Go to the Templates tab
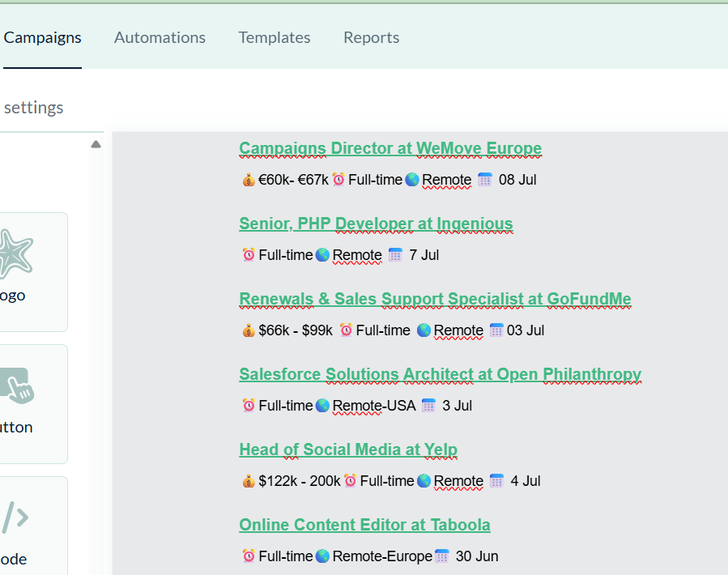 coord(275,37)
